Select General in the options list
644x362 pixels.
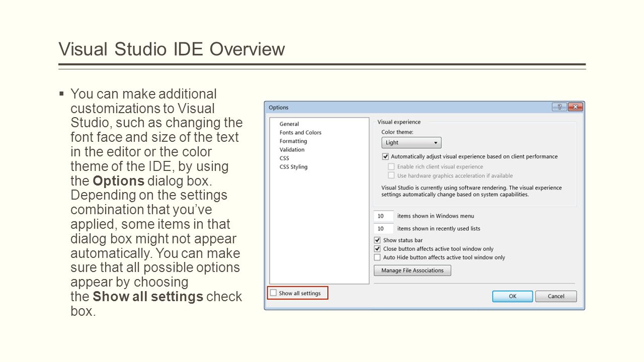[289, 124]
